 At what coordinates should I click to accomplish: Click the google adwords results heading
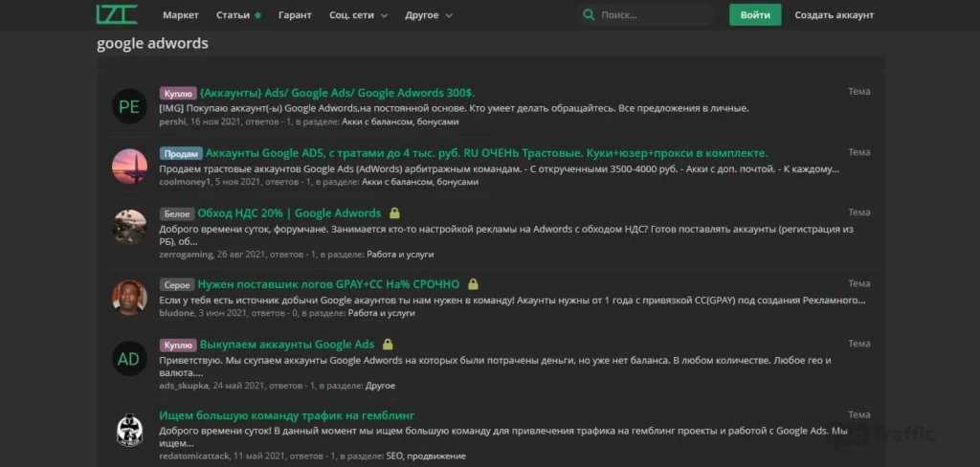(152, 44)
